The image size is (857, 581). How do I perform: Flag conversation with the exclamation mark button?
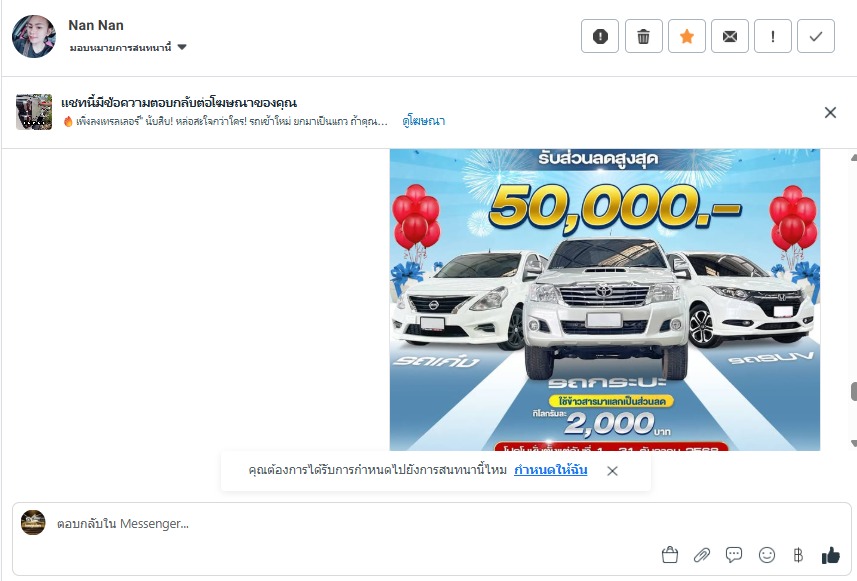(773, 36)
